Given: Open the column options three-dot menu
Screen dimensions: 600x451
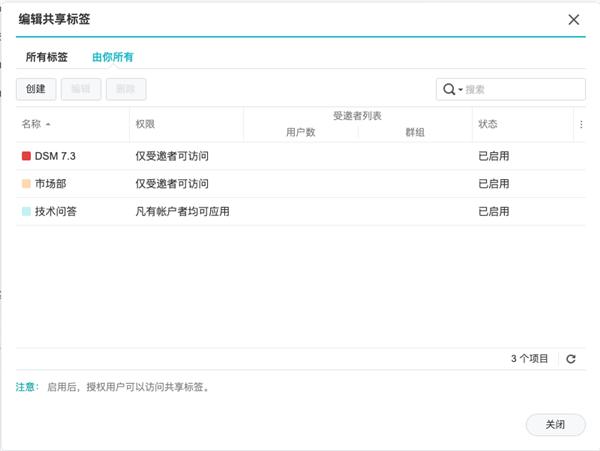Looking at the screenshot, I should point(581,124).
